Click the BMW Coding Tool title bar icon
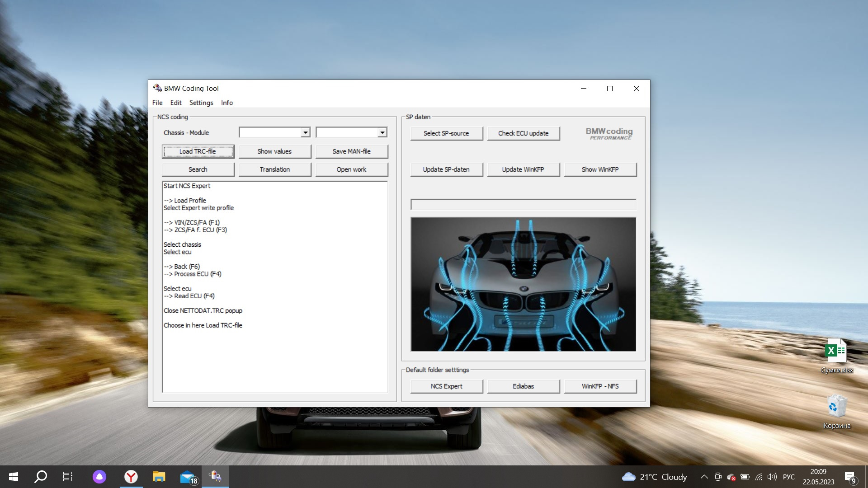This screenshot has width=868, height=488. pos(157,88)
